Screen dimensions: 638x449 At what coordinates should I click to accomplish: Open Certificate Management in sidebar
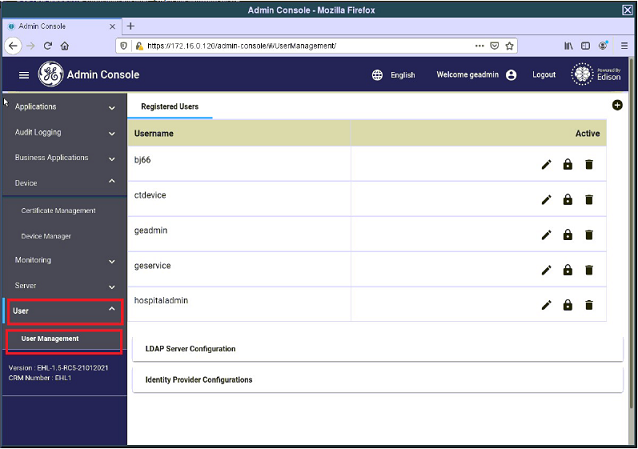(58, 211)
